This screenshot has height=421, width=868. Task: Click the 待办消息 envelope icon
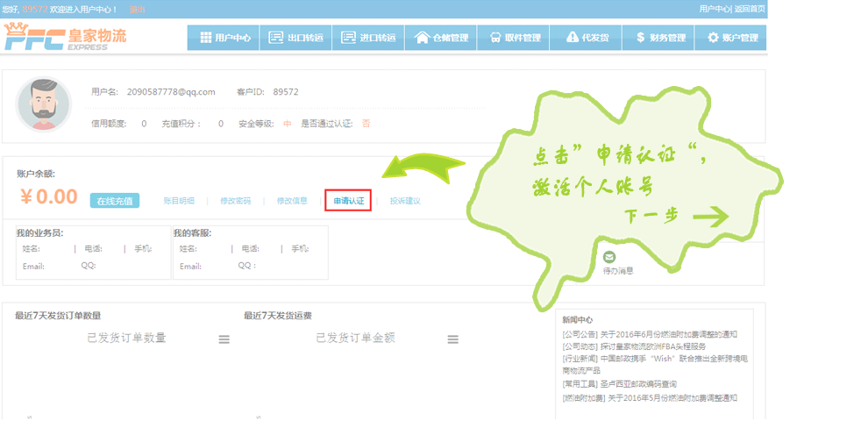pos(609,257)
